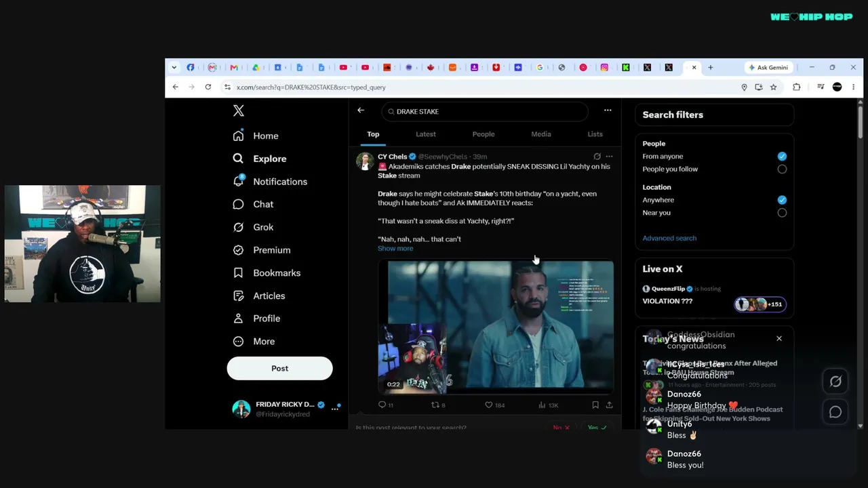Go back in the browser
Viewport: 868px width, 488px height.
[176, 87]
